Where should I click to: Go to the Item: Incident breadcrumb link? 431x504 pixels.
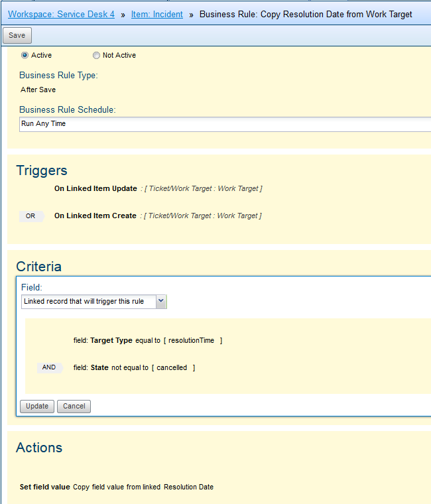pyautogui.click(x=156, y=14)
